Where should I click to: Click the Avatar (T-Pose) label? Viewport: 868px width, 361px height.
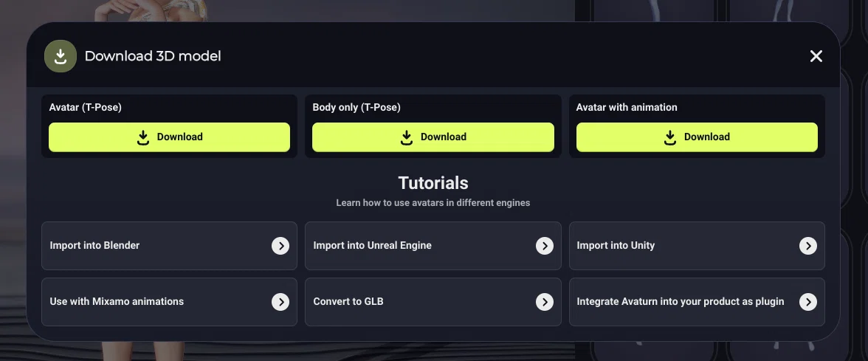pos(86,108)
